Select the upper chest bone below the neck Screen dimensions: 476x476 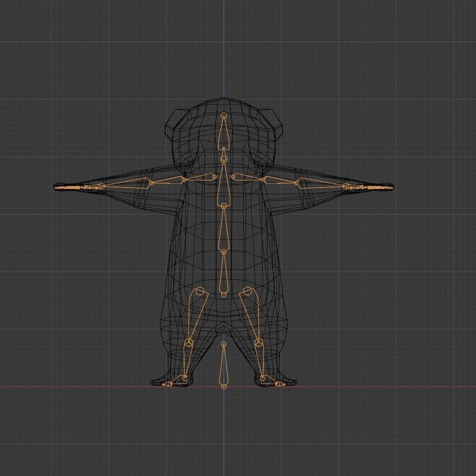tap(224, 183)
